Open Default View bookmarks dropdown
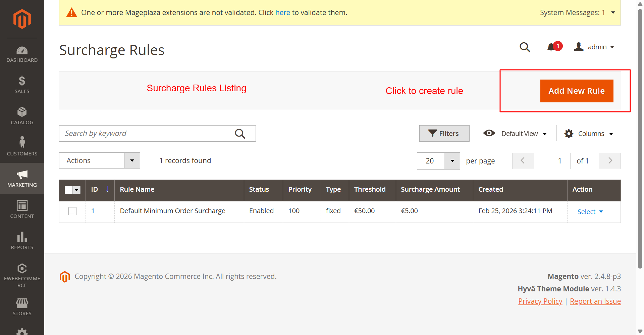644x335 pixels. click(515, 134)
